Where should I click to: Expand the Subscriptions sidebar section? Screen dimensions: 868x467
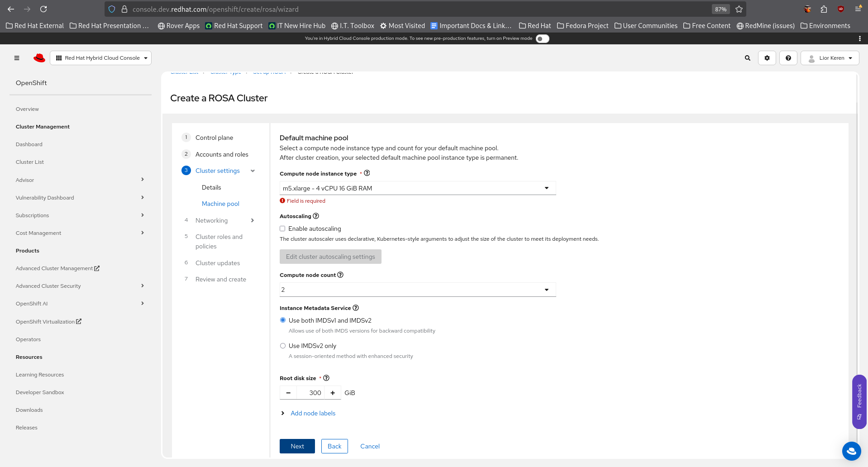(x=143, y=215)
